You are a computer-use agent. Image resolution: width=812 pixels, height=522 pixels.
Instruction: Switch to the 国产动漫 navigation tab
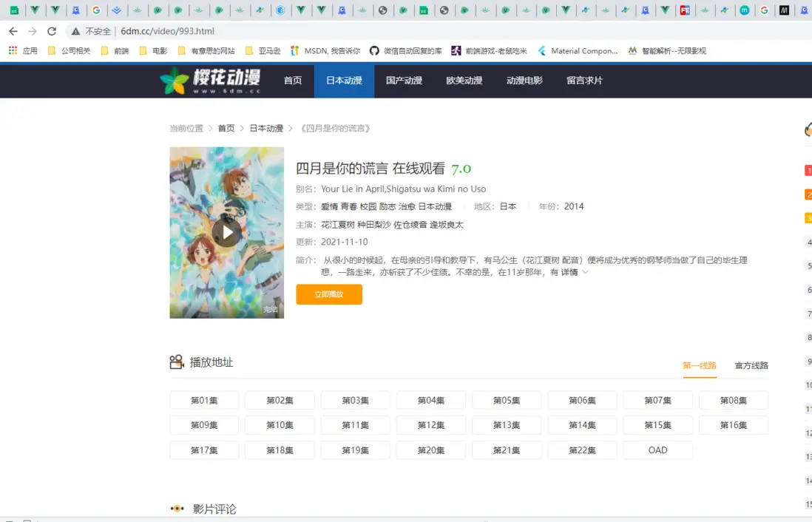pos(404,81)
